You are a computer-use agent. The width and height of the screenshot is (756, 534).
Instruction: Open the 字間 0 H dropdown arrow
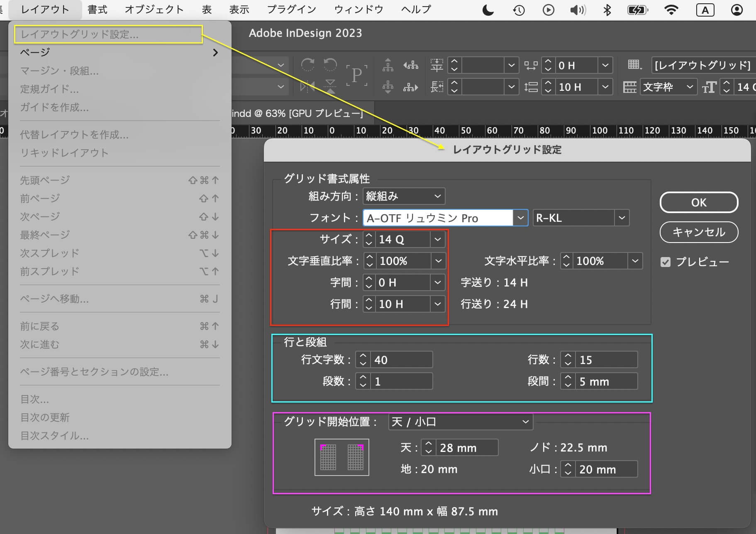(437, 283)
